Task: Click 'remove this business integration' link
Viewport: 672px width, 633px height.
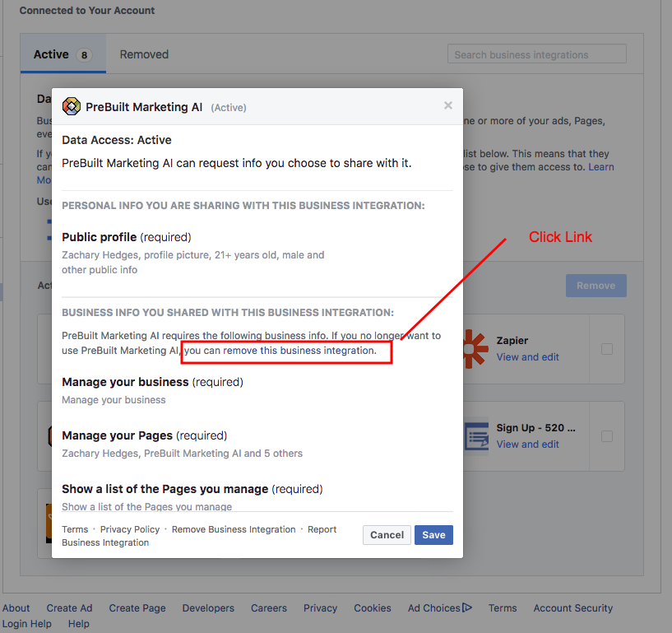Action: click(299, 351)
